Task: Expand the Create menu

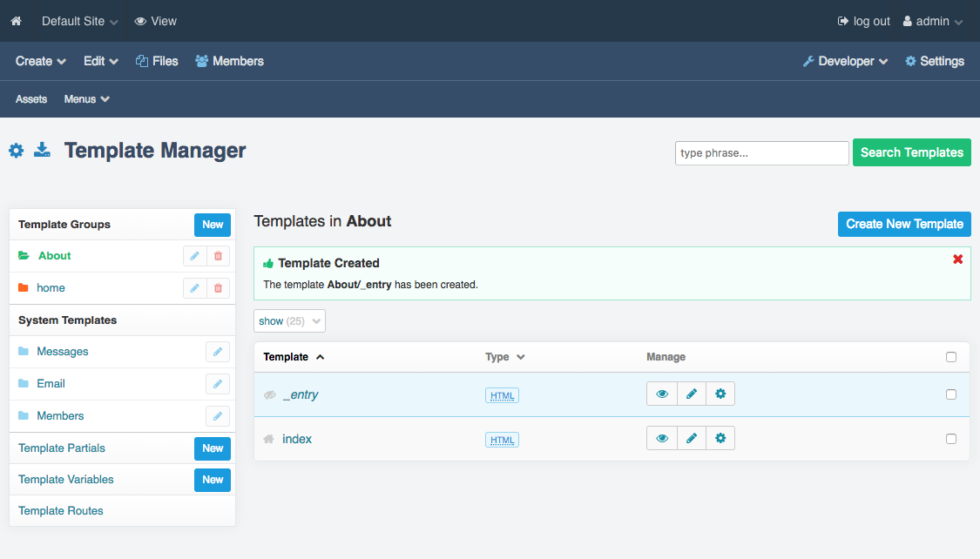Action: 41,61
